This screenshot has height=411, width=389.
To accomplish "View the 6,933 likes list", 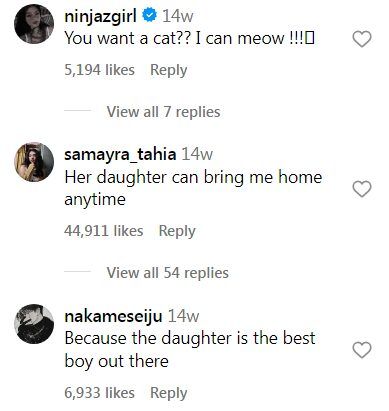I will (x=100, y=393).
